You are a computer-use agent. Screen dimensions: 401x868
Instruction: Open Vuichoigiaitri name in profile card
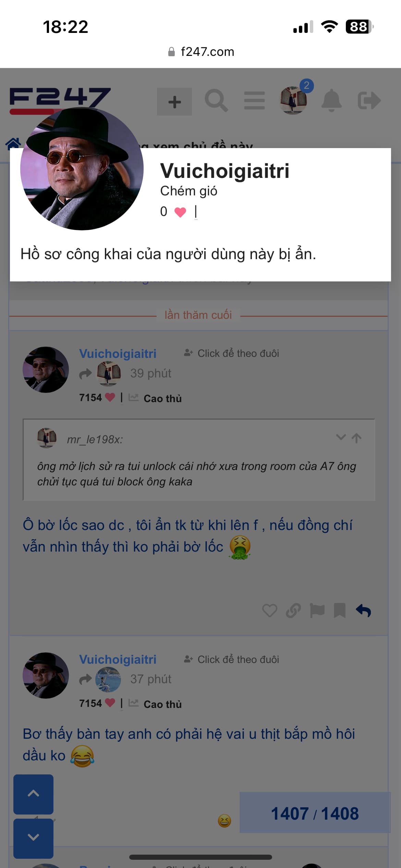[225, 171]
